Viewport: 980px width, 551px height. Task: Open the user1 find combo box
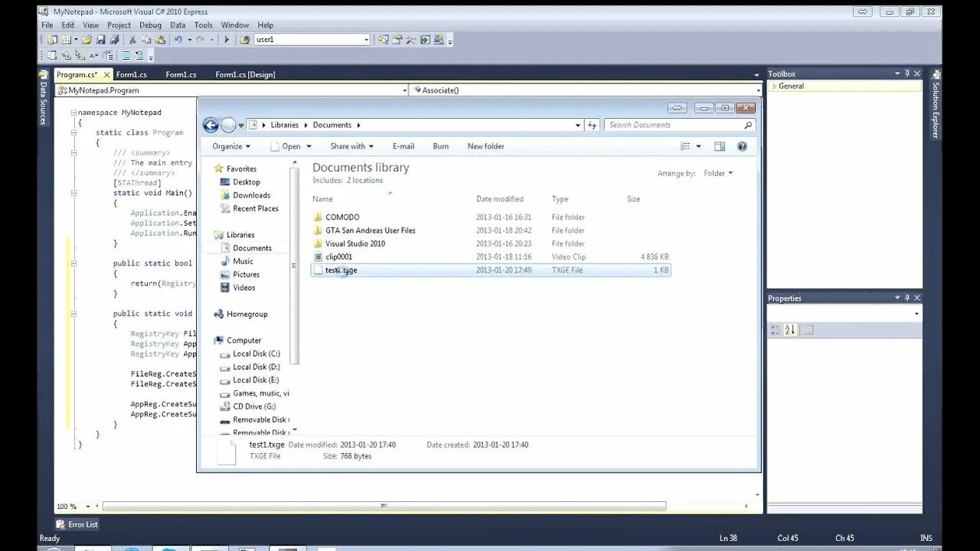pyautogui.click(x=366, y=40)
